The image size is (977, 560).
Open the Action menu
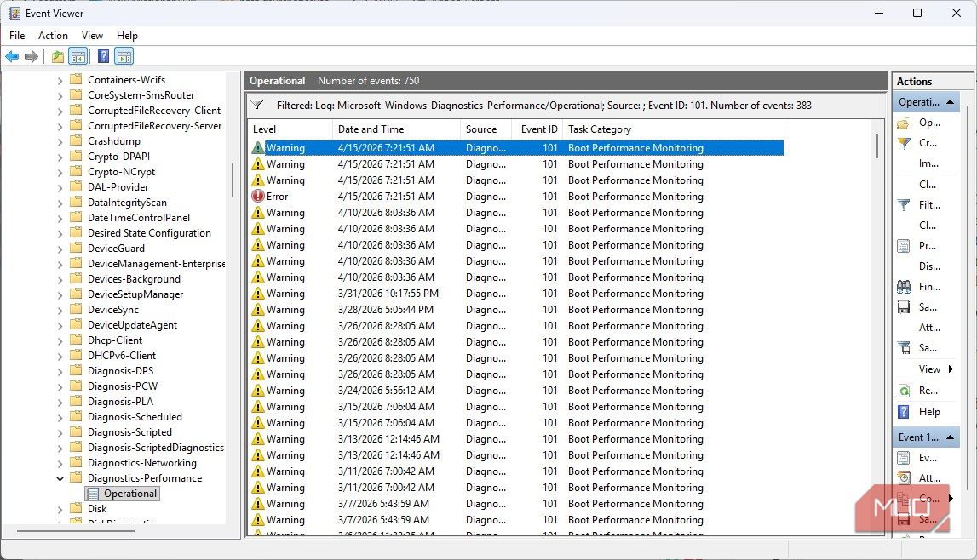pyautogui.click(x=53, y=36)
